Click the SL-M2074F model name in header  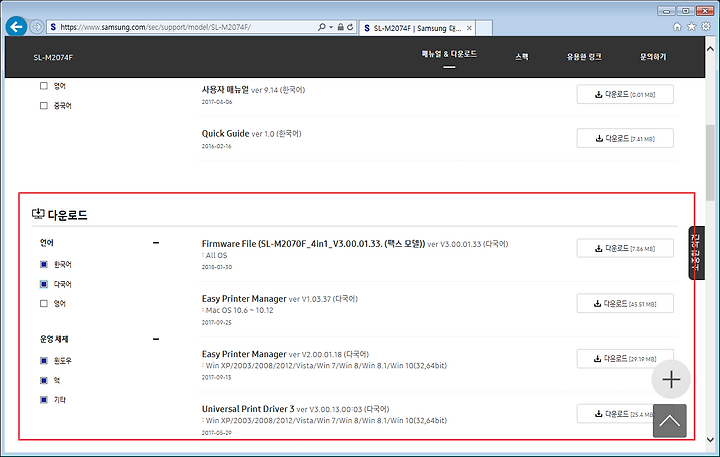pos(53,57)
